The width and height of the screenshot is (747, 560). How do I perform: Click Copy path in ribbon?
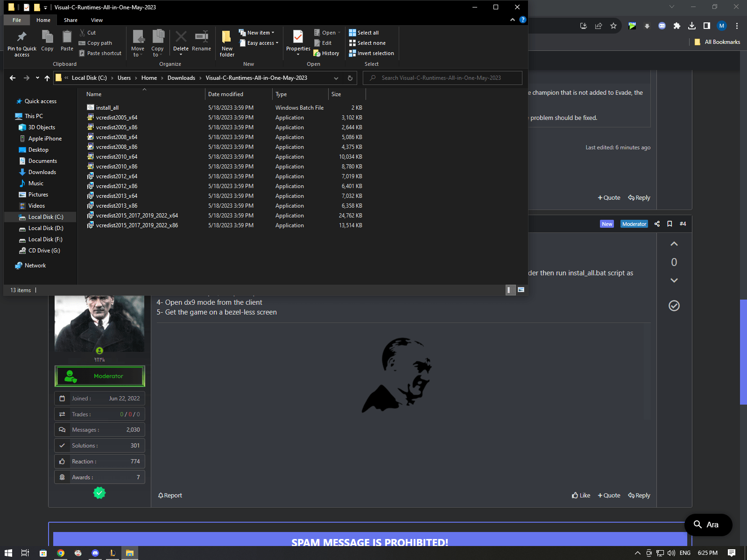point(95,43)
